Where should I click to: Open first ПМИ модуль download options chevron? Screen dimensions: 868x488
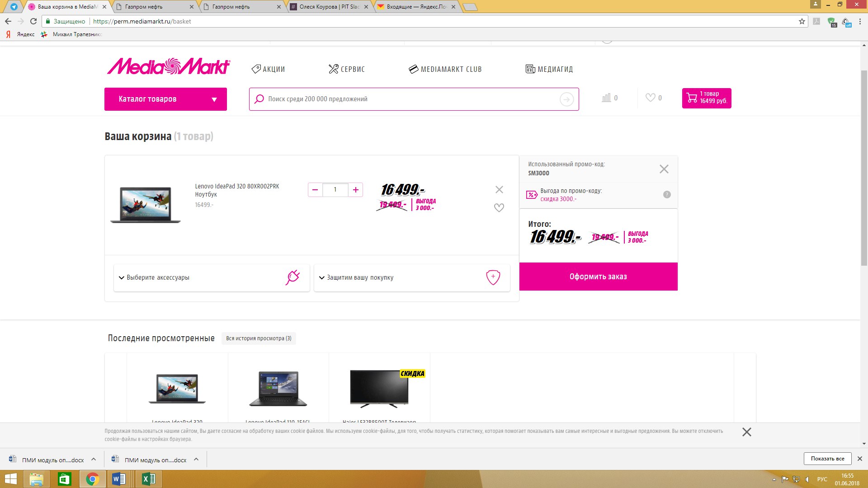coord(94,460)
